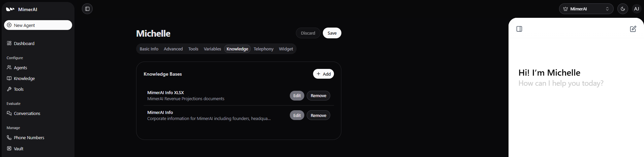Toggle dark mode with moon icon
The width and height of the screenshot is (644, 157).
(623, 9)
